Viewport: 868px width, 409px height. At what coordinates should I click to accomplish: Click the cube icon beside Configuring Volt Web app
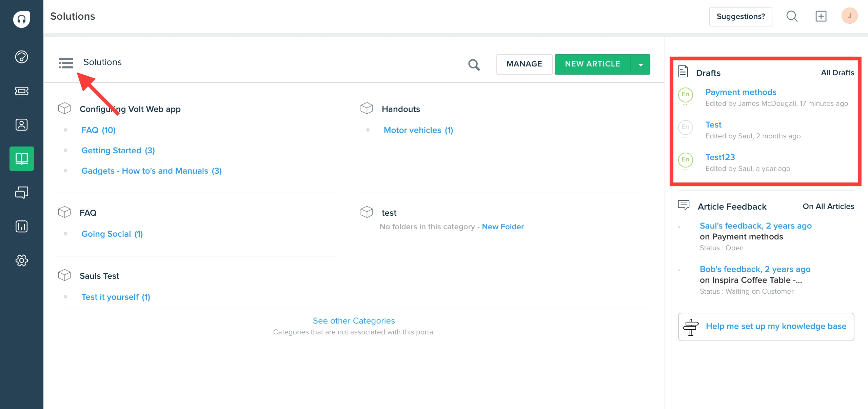point(64,109)
